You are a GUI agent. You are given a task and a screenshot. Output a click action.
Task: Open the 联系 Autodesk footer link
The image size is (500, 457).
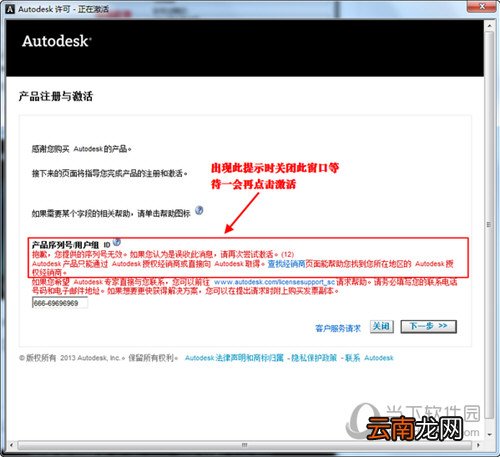click(x=369, y=358)
